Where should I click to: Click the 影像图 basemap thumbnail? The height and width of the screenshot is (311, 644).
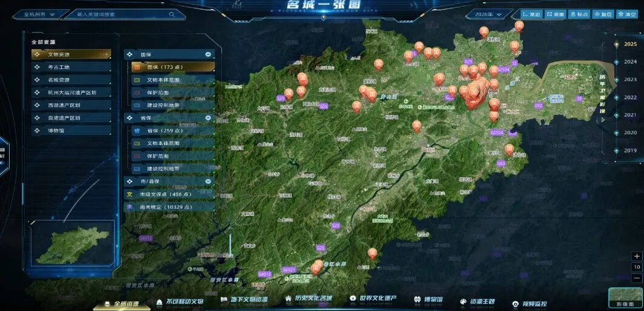point(625,298)
